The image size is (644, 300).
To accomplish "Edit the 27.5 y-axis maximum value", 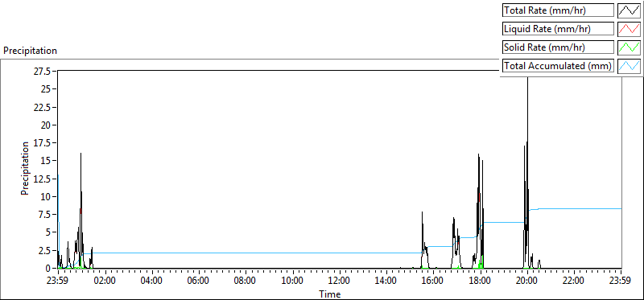I will 43,72.
